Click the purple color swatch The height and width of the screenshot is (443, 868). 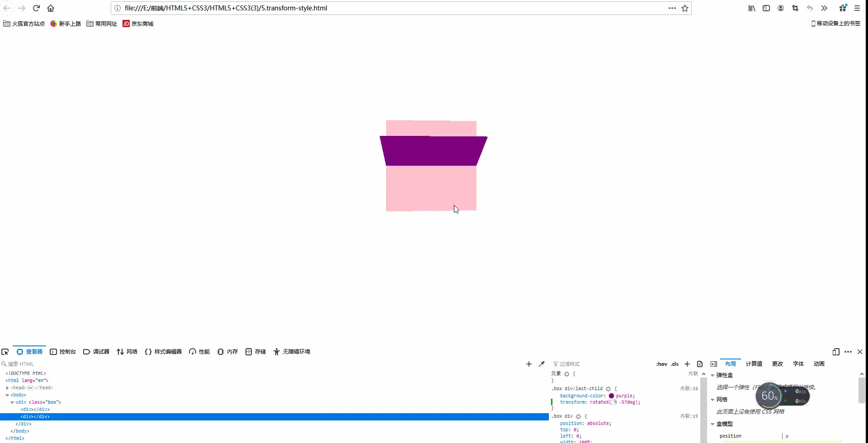click(611, 396)
